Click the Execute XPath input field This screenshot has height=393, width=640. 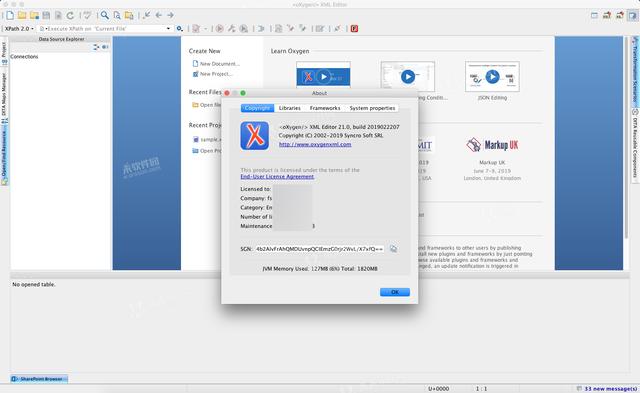105,29
